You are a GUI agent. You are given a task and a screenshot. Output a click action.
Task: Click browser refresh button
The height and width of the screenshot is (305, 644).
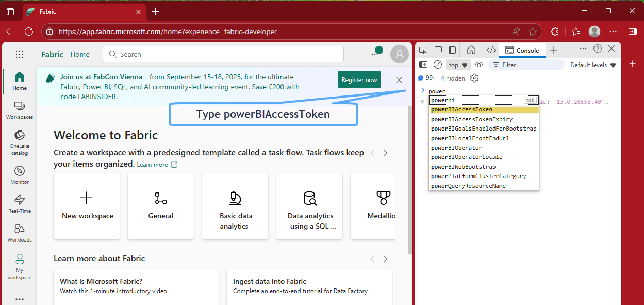coord(29,31)
